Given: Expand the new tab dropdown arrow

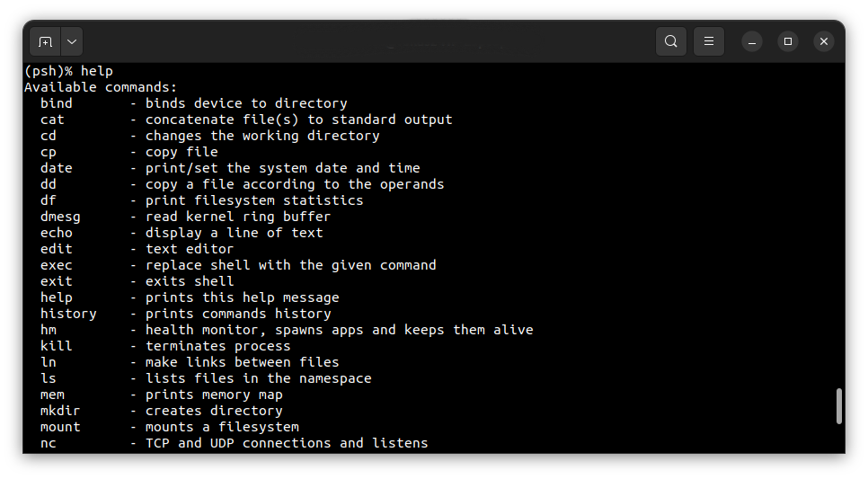Looking at the screenshot, I should pyautogui.click(x=72, y=41).
